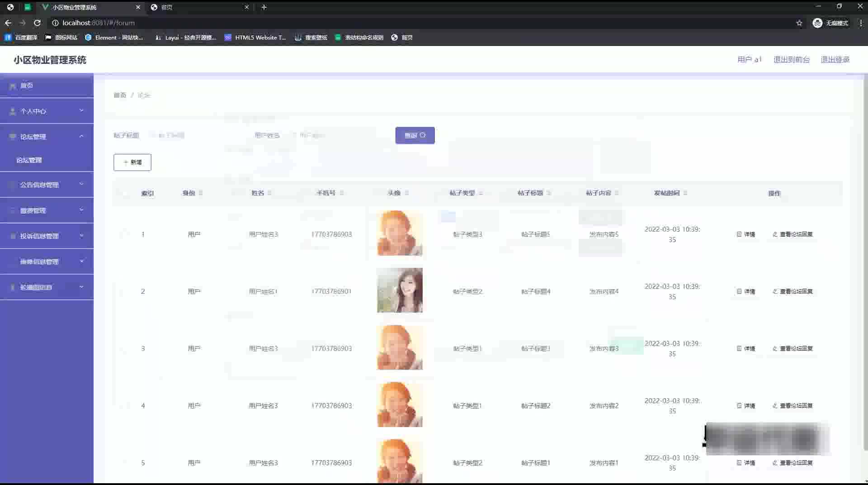This screenshot has width=868, height=485.
Task: Open 详情 for row index 3
Action: (x=746, y=349)
